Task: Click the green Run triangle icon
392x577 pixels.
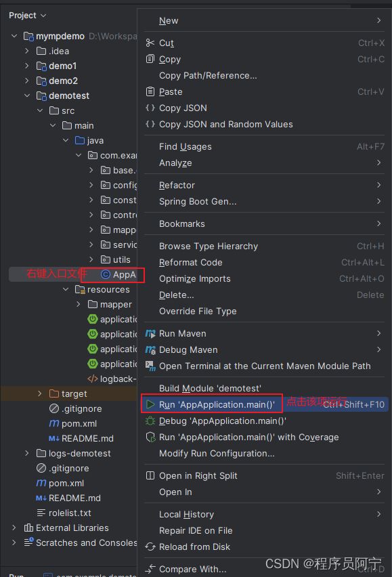Action: [150, 404]
